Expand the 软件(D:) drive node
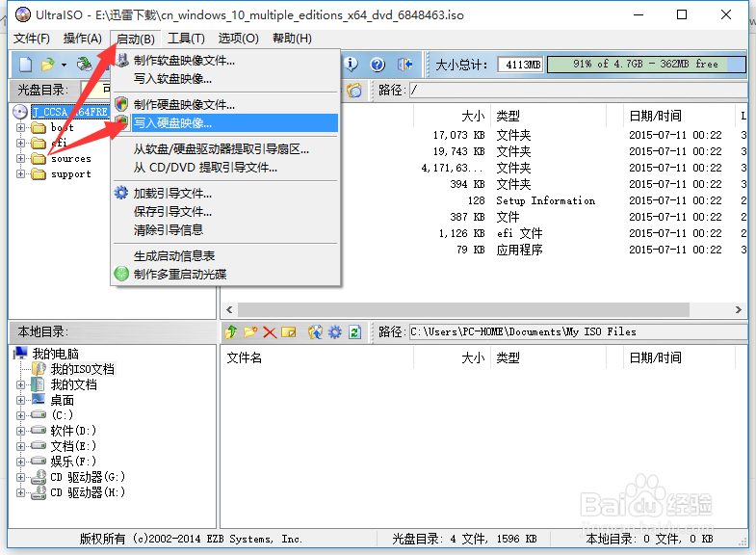This screenshot has width=756, height=555. pos(20,431)
